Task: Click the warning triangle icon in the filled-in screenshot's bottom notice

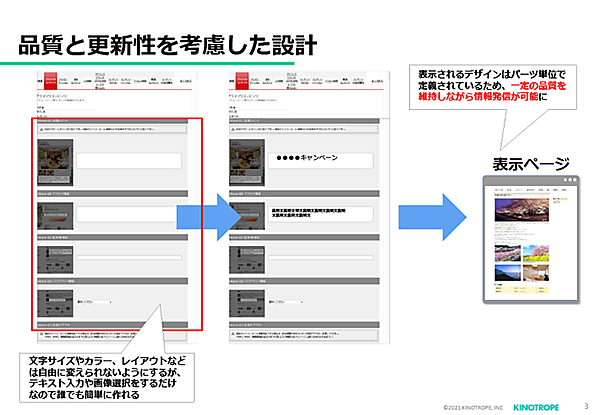Action: [233, 334]
